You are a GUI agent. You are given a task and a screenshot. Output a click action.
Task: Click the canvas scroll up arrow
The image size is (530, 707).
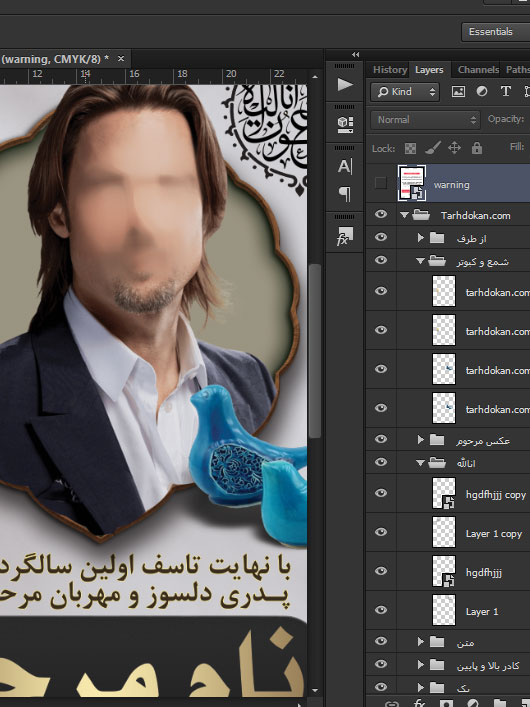(315, 77)
